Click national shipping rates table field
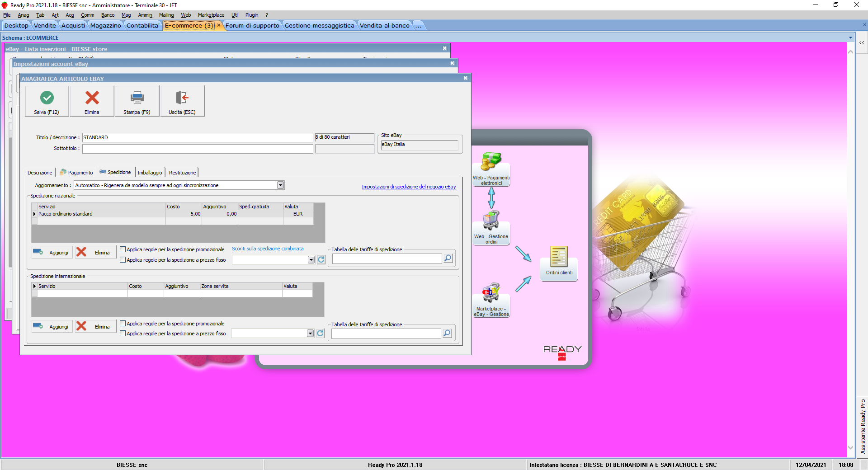 pyautogui.click(x=387, y=258)
